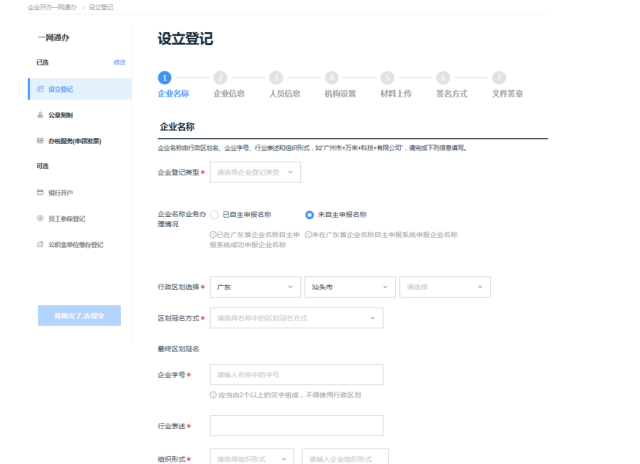Click the 设立登记 sidebar icon
Viewport: 640px width, 464px height.
pyautogui.click(x=40, y=89)
